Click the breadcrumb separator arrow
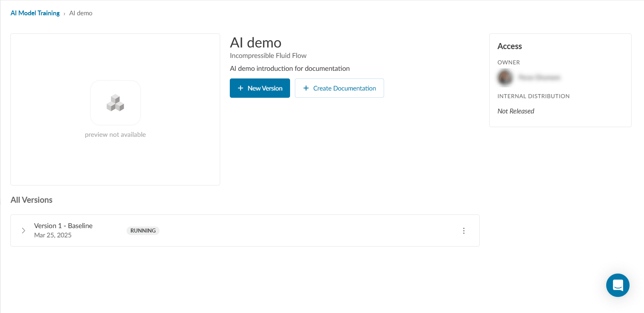Screen dimensions: 644x313 [64, 14]
